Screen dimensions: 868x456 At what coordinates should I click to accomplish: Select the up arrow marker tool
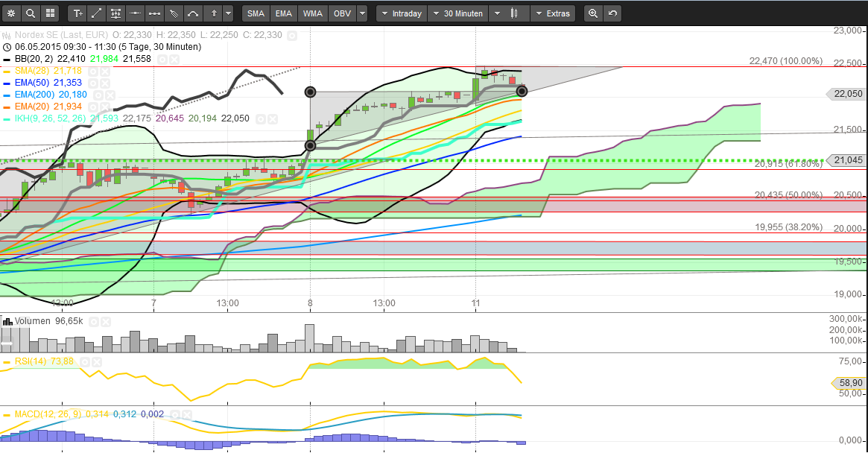click(x=214, y=13)
